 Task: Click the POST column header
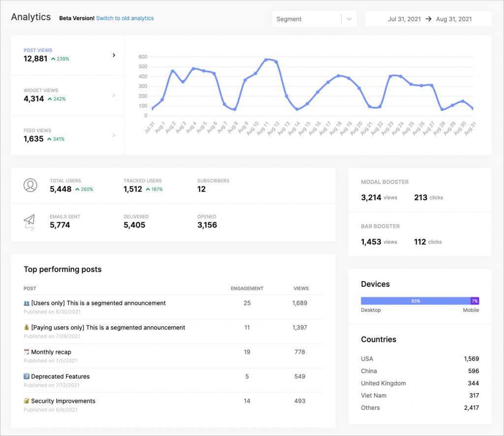30,289
